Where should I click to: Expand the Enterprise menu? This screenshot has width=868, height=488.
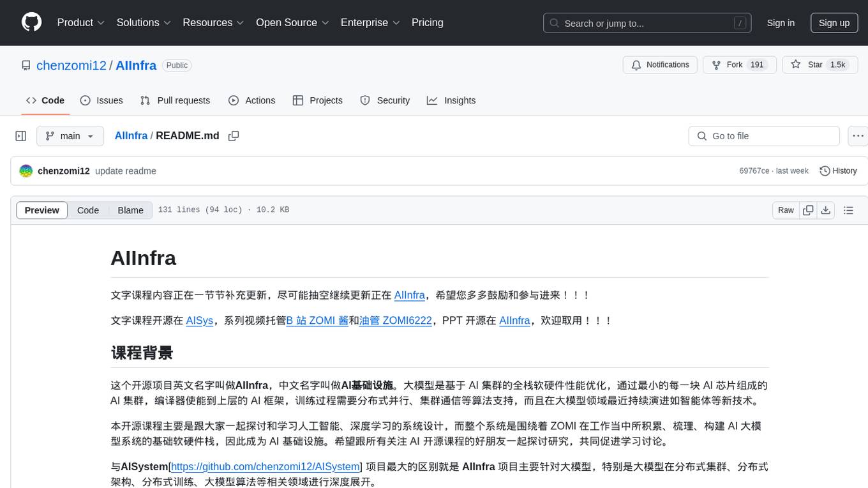370,22
